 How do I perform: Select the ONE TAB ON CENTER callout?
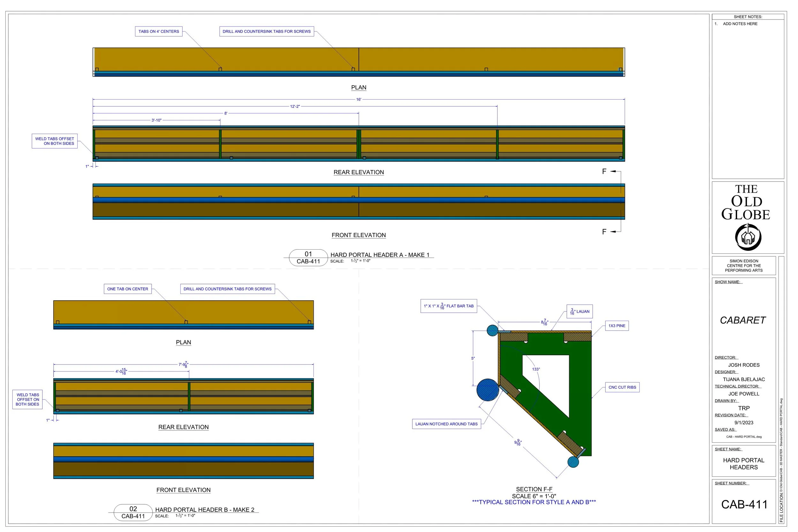tap(128, 289)
